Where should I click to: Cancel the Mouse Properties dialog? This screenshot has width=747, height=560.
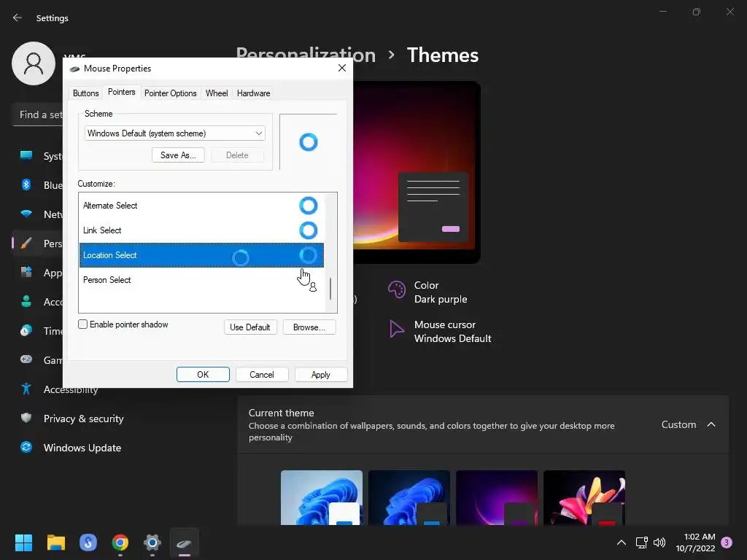[x=262, y=374]
